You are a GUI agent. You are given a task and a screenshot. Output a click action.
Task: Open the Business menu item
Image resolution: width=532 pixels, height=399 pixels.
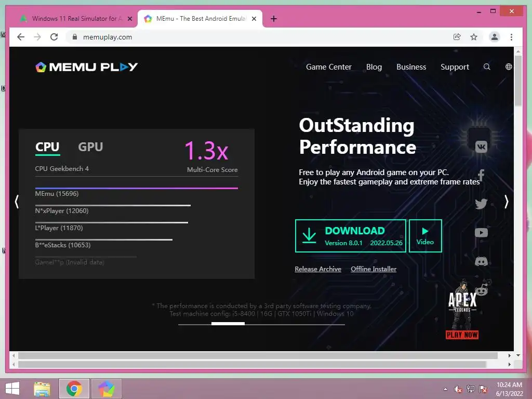(411, 67)
